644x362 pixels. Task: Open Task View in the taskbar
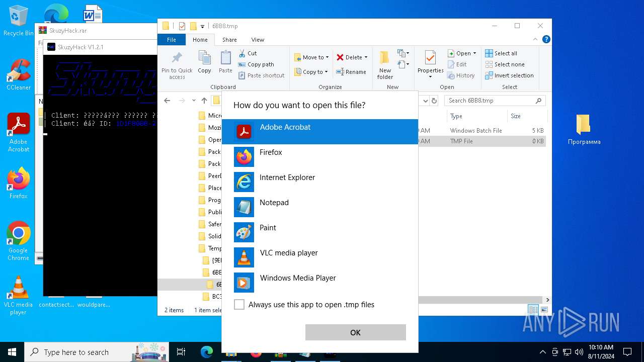[x=181, y=352]
